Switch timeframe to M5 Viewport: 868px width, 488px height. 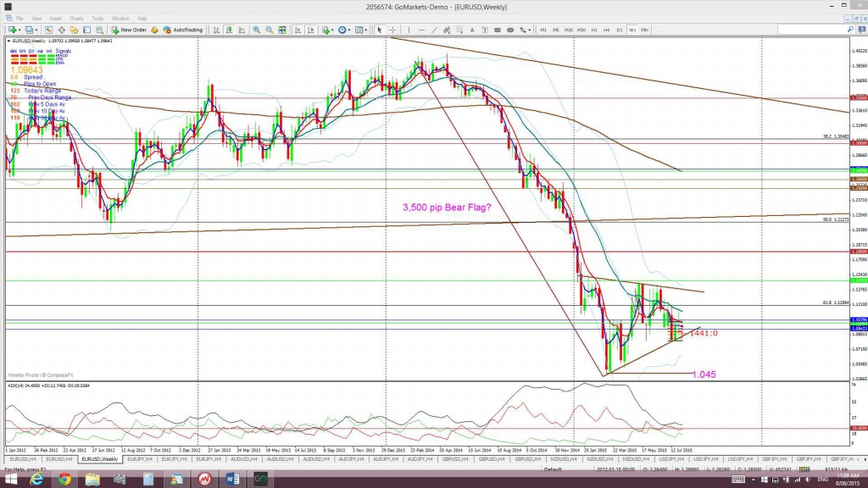click(556, 30)
